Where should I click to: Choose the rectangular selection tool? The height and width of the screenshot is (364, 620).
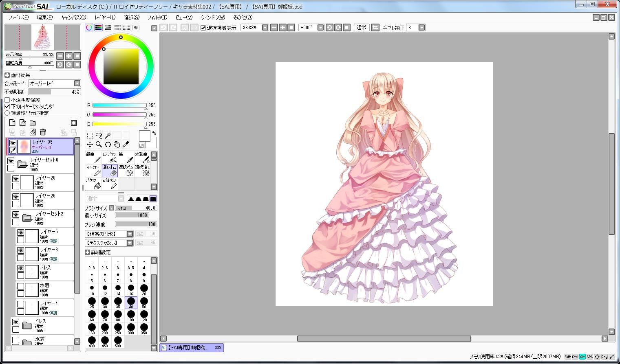[x=90, y=135]
